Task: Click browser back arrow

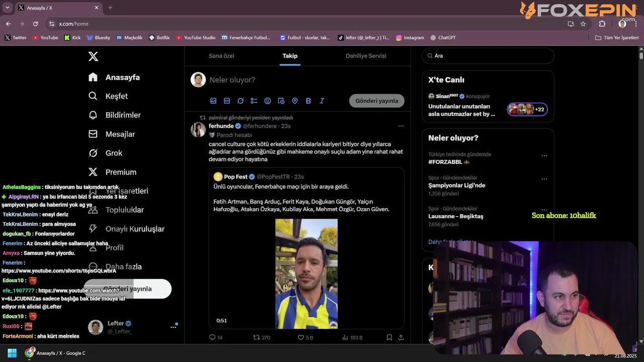Action: 8,24
